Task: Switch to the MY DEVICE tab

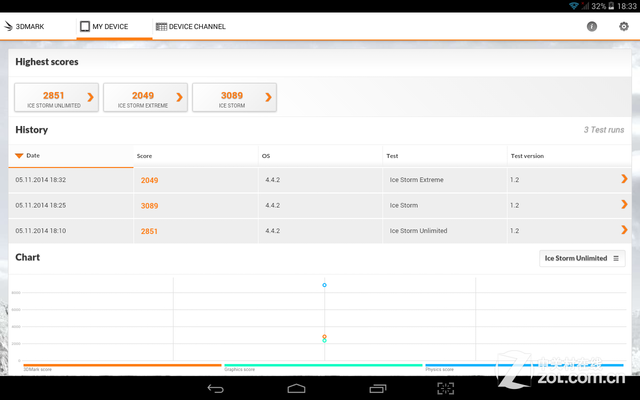Action: 114,27
